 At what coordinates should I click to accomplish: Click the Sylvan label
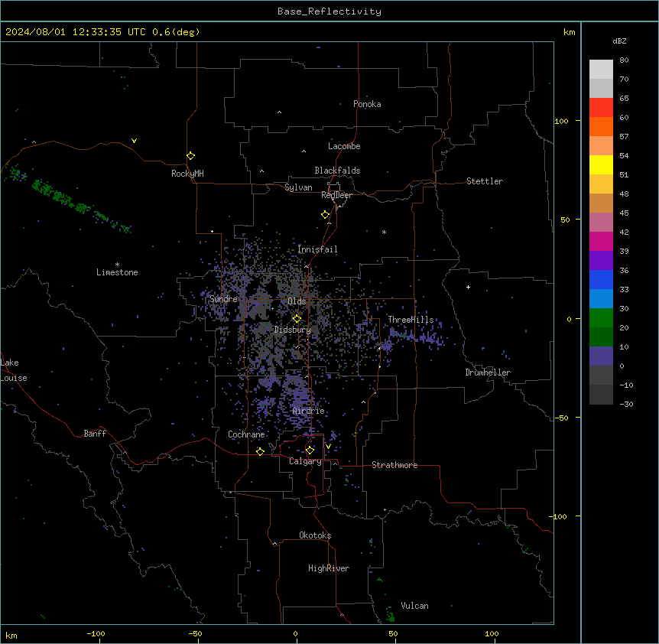coord(298,187)
